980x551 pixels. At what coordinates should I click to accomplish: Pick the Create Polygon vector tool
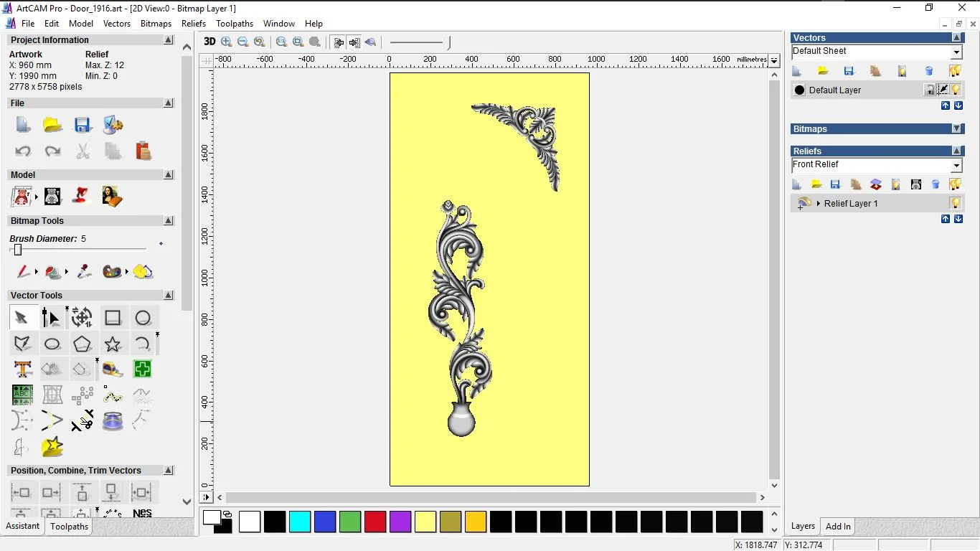coord(83,344)
